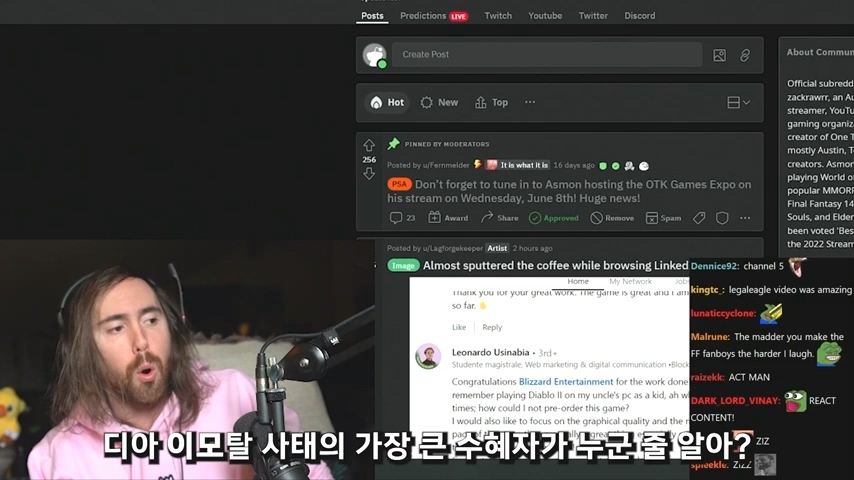The image size is (854, 480).
Task: Click chat username raizekk
Action: (x=707, y=377)
